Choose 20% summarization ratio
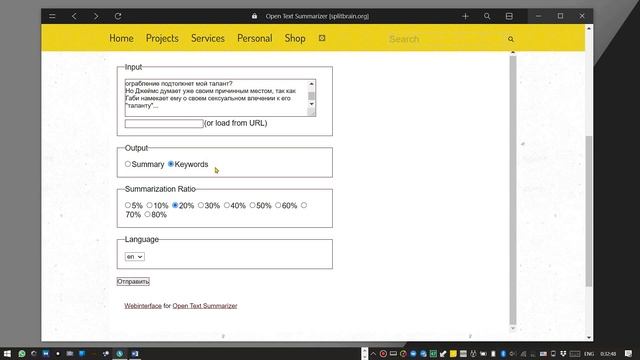 [175, 205]
